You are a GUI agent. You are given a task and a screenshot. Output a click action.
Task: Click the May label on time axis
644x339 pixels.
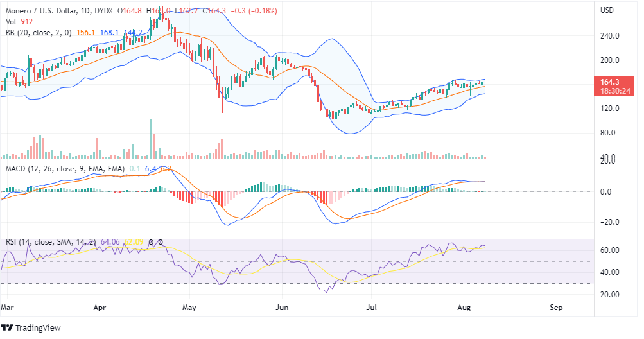tap(189, 308)
